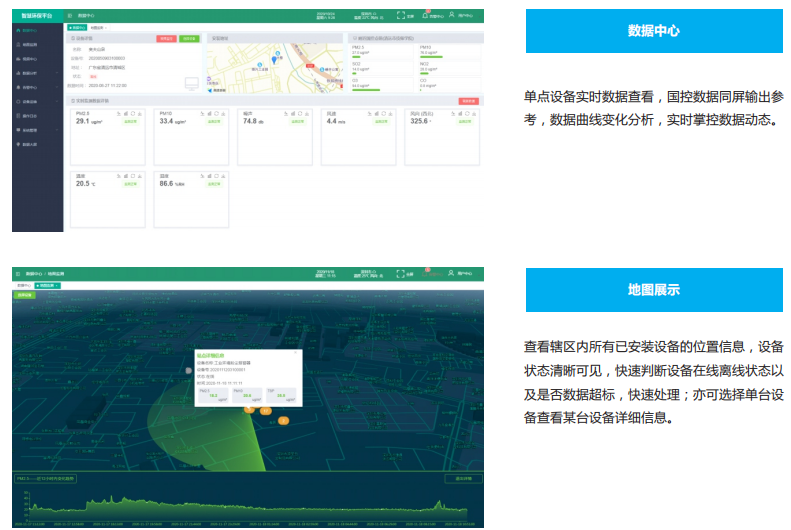Collapse the sidebar via top-bar menu icon
Image resolution: width=791 pixels, height=530 pixels.
(x=70, y=16)
